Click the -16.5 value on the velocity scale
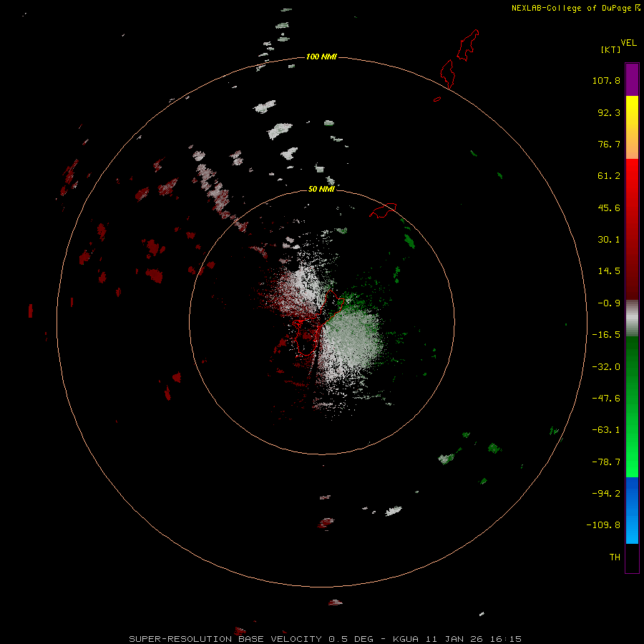Viewport: 644px width, 644px height. [x=606, y=335]
